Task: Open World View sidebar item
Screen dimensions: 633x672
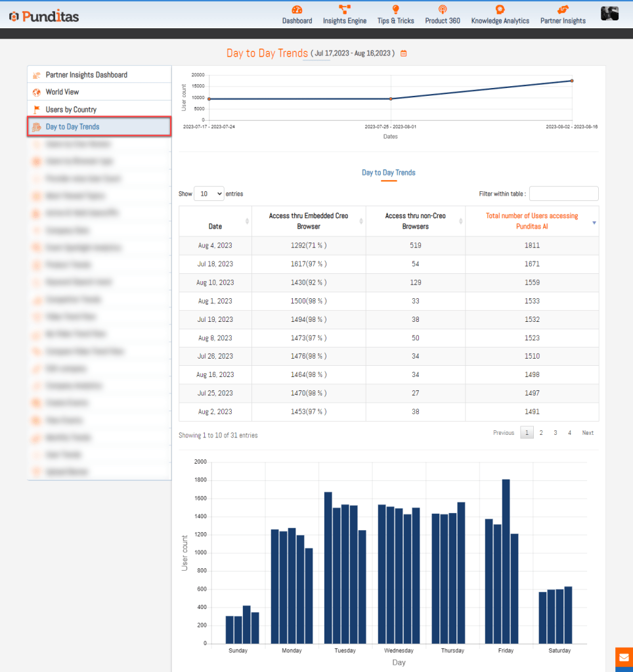Action: pyautogui.click(x=62, y=92)
